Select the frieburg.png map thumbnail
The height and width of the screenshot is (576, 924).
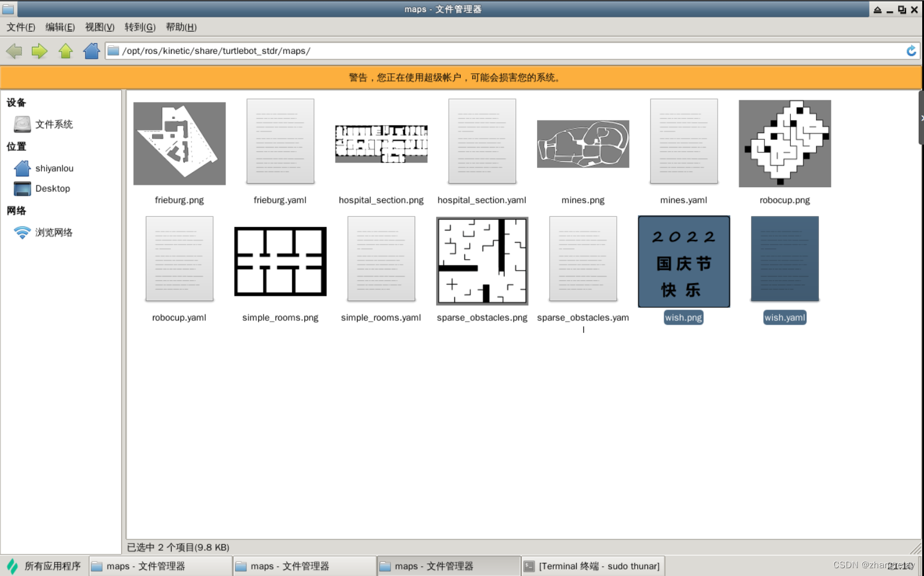[179, 143]
